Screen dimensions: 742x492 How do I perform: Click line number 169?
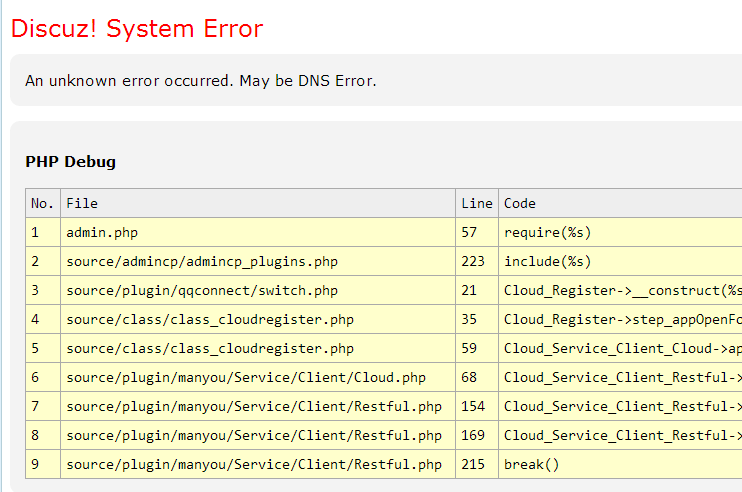(x=477, y=435)
